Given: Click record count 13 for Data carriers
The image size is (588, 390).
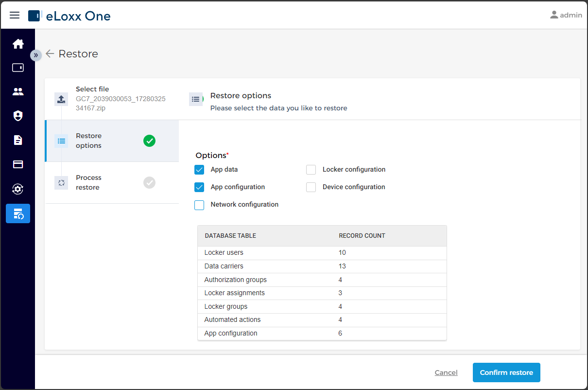Looking at the screenshot, I should tap(342, 266).
